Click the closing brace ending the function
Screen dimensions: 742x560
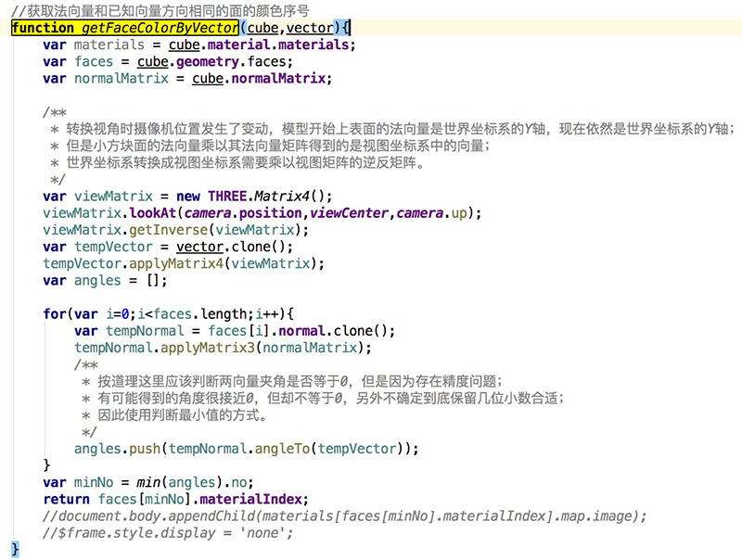[x=15, y=550]
